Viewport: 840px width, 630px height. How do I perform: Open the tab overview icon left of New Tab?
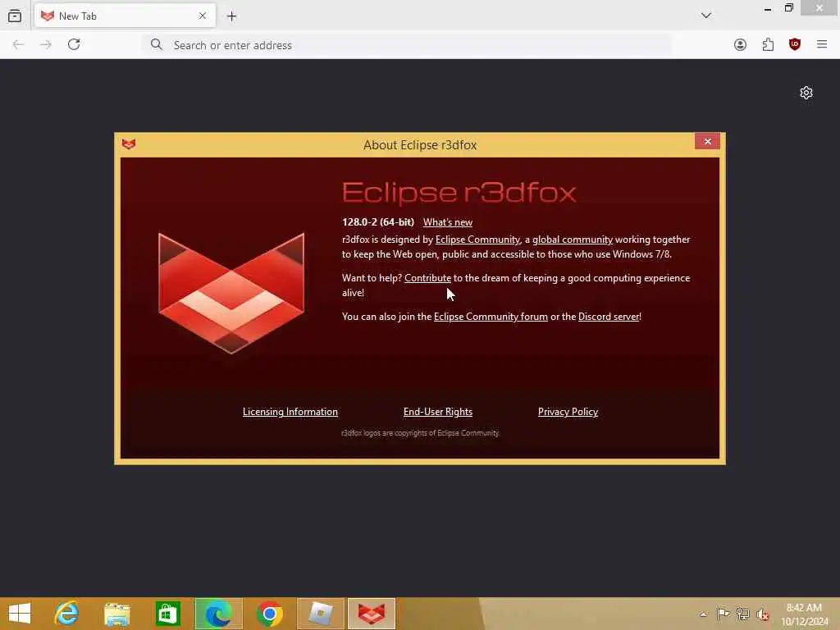pyautogui.click(x=15, y=16)
